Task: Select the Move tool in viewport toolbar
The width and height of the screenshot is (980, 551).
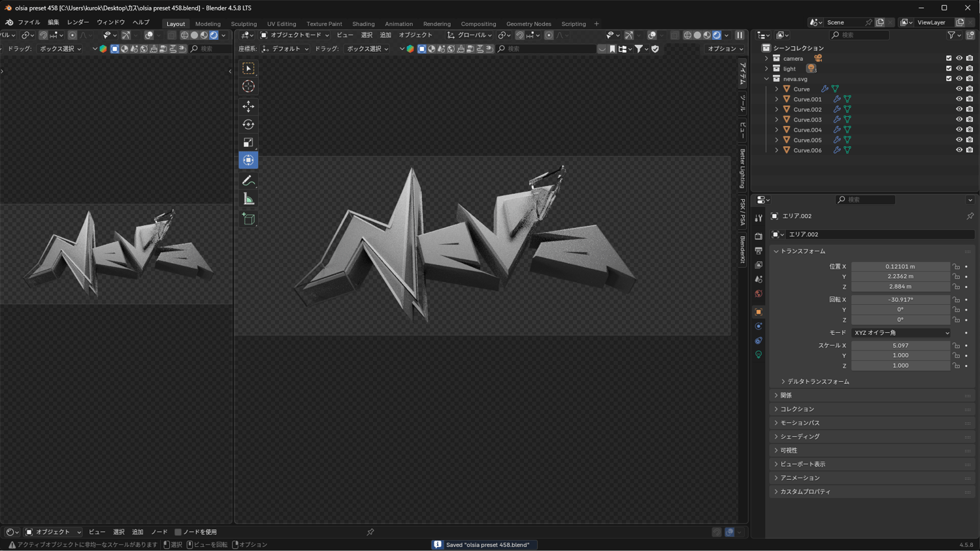Action: point(248,106)
